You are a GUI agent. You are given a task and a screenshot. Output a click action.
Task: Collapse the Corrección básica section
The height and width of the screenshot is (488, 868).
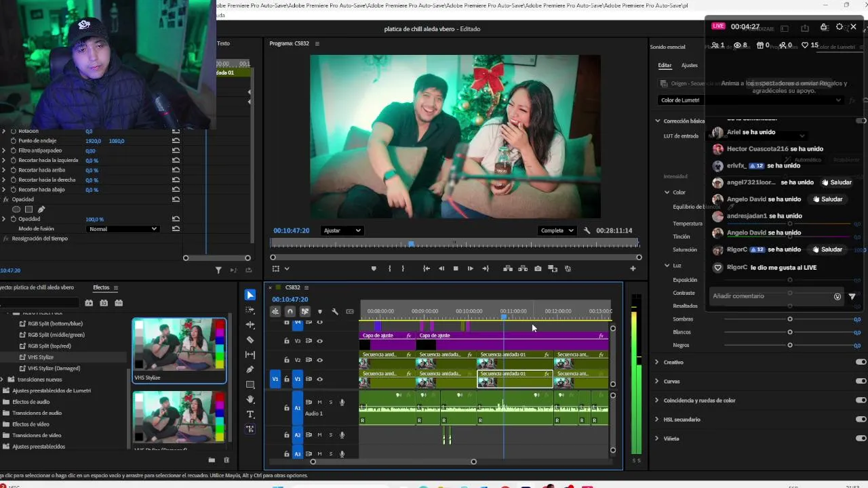pos(657,121)
